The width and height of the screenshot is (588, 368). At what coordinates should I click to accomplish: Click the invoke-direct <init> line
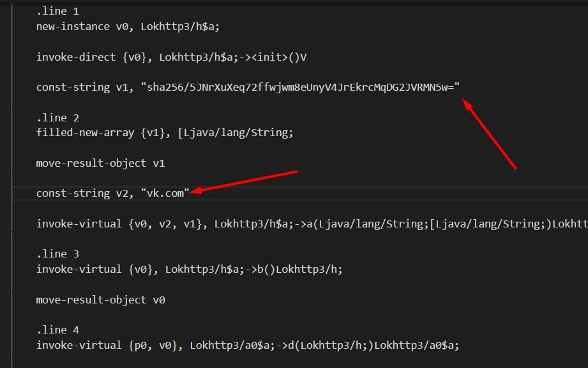[x=171, y=57]
